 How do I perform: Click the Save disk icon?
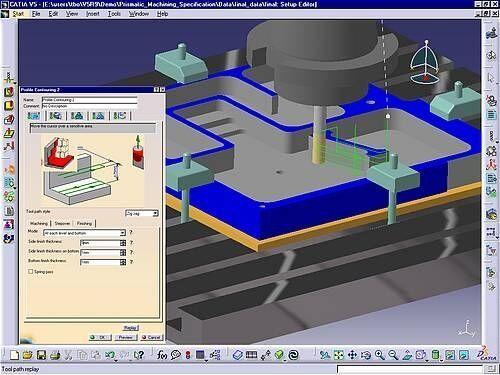[x=41, y=355]
